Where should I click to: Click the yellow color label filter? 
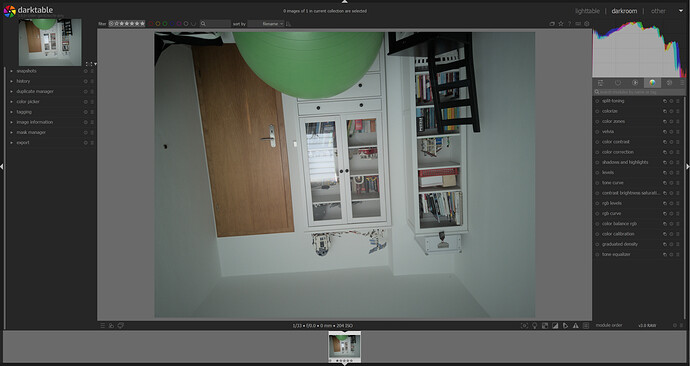(x=158, y=24)
